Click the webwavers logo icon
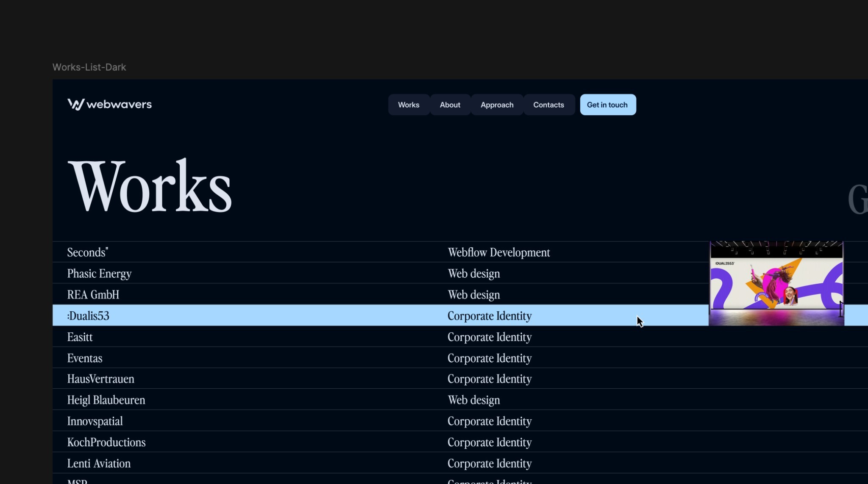This screenshot has width=868, height=484. point(76,104)
